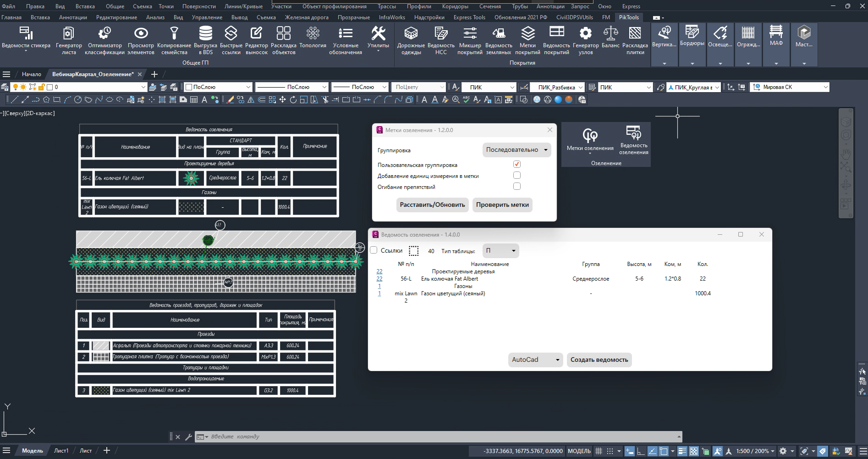The image size is (868, 459).
Task: Run Выгрузка в BDS export
Action: pyautogui.click(x=205, y=40)
